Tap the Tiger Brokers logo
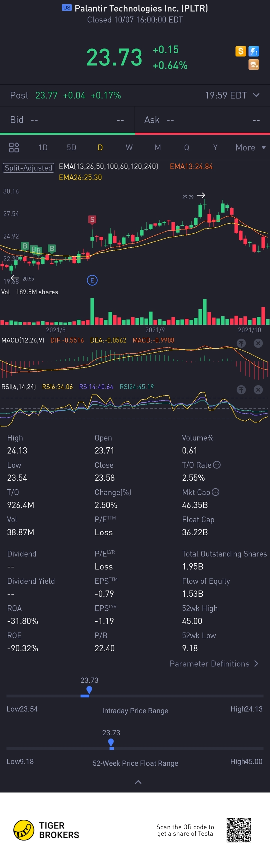270x868 pixels. pos(46,830)
